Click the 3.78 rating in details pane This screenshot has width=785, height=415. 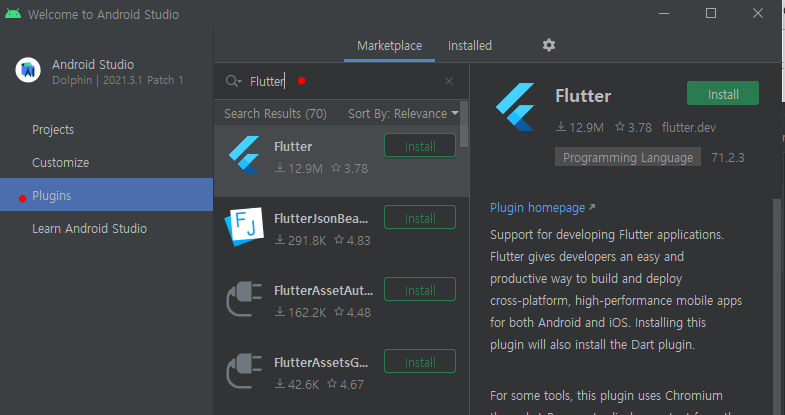click(633, 128)
